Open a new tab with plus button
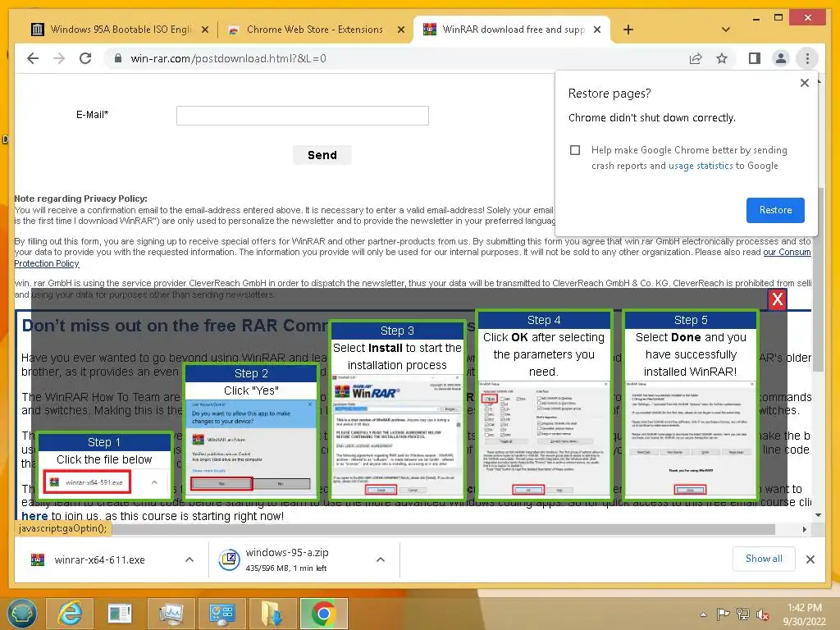 pyautogui.click(x=628, y=30)
